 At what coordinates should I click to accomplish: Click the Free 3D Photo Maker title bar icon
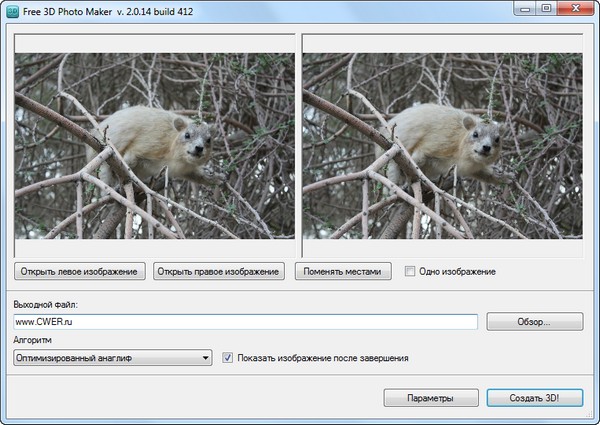click(x=12, y=9)
